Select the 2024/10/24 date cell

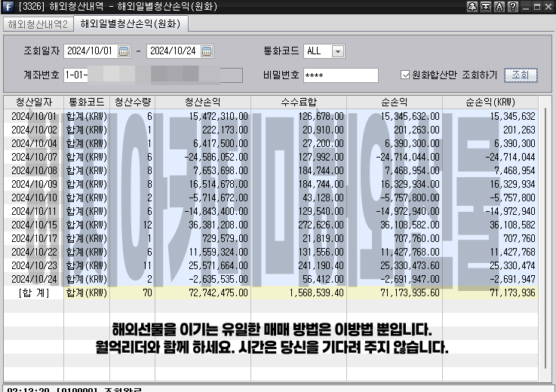[34, 279]
